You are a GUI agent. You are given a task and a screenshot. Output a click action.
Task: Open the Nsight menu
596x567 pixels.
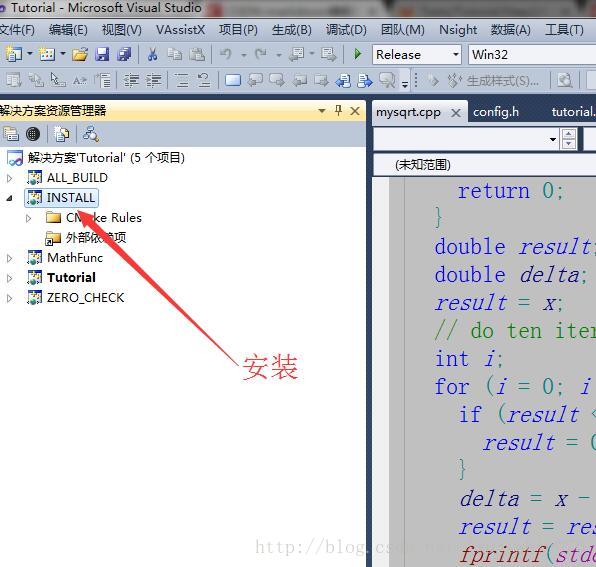coord(458,30)
